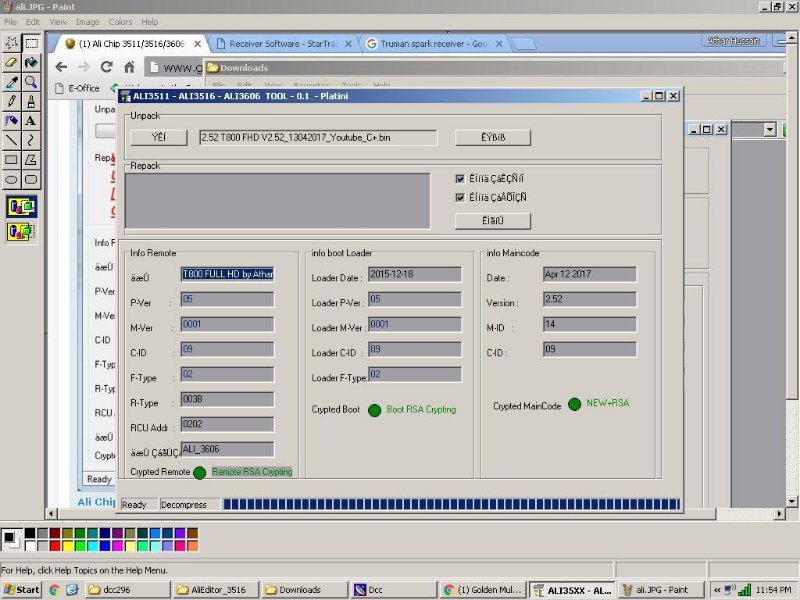
Task: Choose the Curve tool
Action: click(31, 140)
